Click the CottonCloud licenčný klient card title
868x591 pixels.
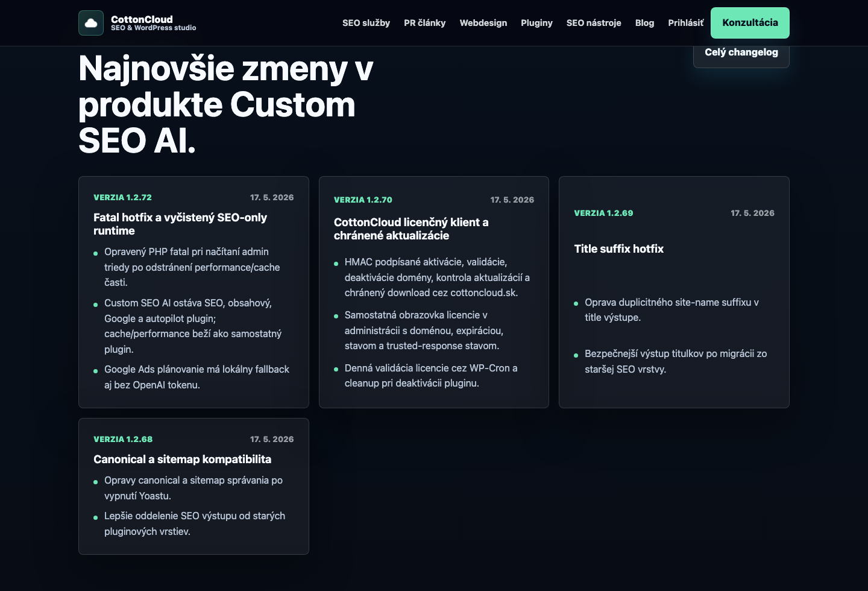coord(411,229)
